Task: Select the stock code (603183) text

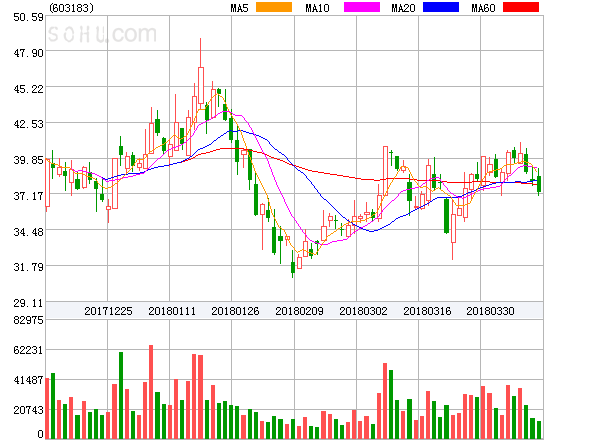Action: 72,8
